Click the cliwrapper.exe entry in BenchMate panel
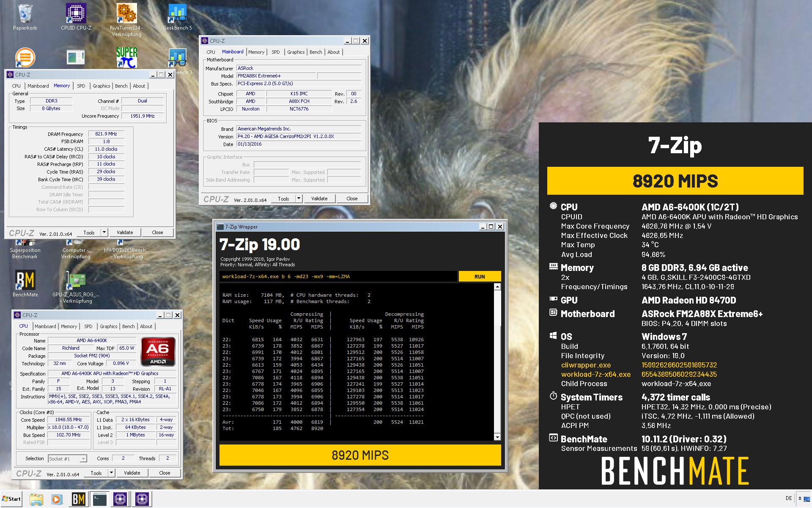812x508 pixels. point(586,365)
